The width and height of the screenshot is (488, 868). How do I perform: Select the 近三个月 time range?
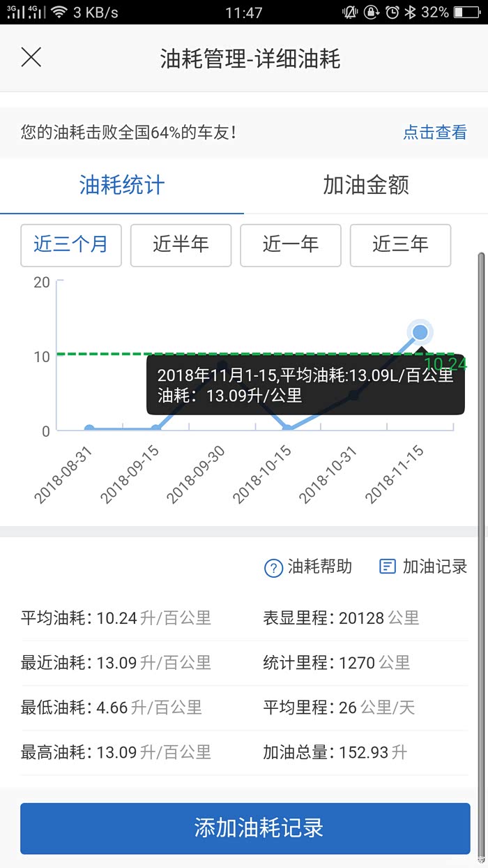(71, 245)
